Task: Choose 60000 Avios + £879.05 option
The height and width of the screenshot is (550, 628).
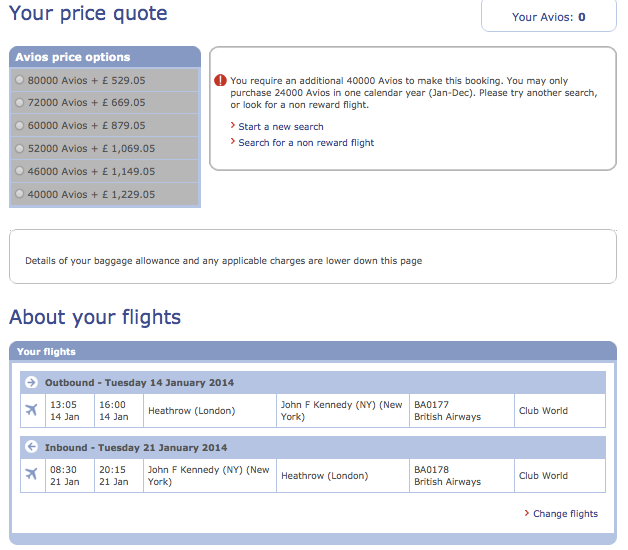Action: click(20, 126)
